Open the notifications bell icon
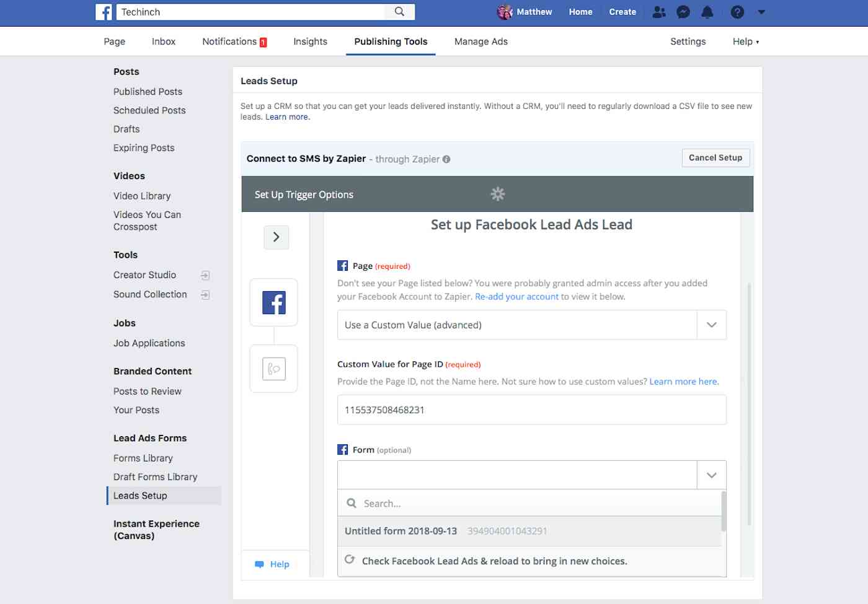This screenshot has width=868, height=604. (x=707, y=12)
